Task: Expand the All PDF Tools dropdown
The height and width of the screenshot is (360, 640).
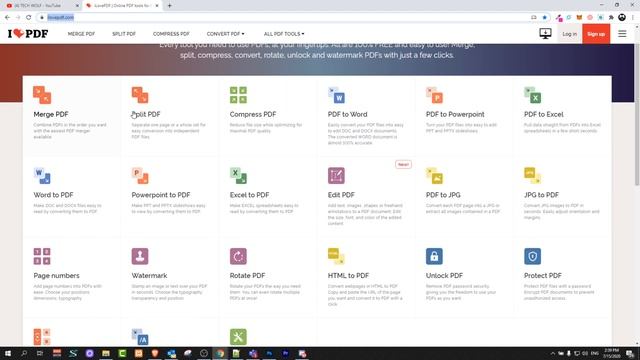Action: (284, 34)
